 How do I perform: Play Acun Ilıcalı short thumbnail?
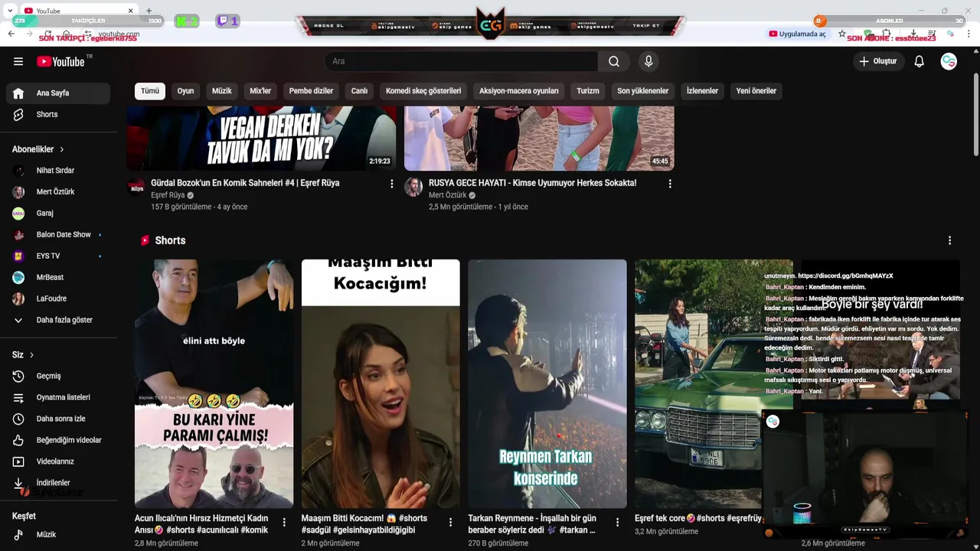(x=214, y=383)
